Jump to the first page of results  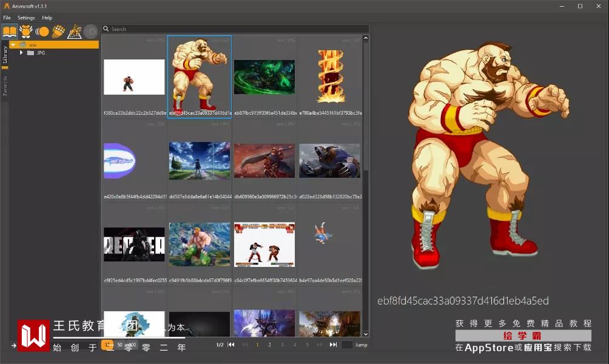tap(230, 345)
